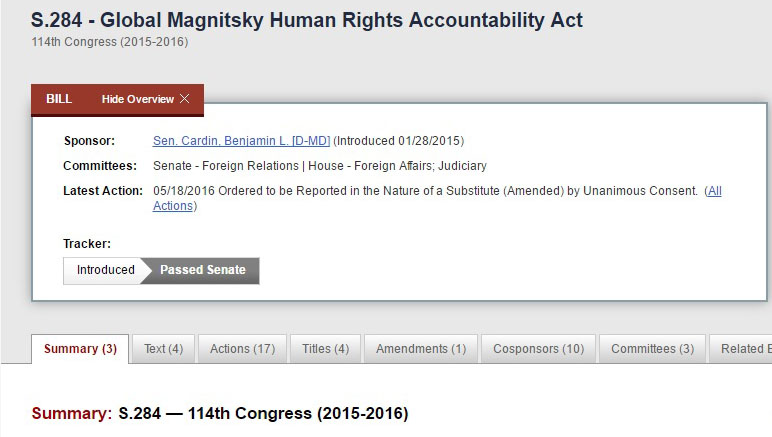Viewport: 772px width, 437px height.
Task: Select the Introduced tracker step
Action: pos(105,270)
